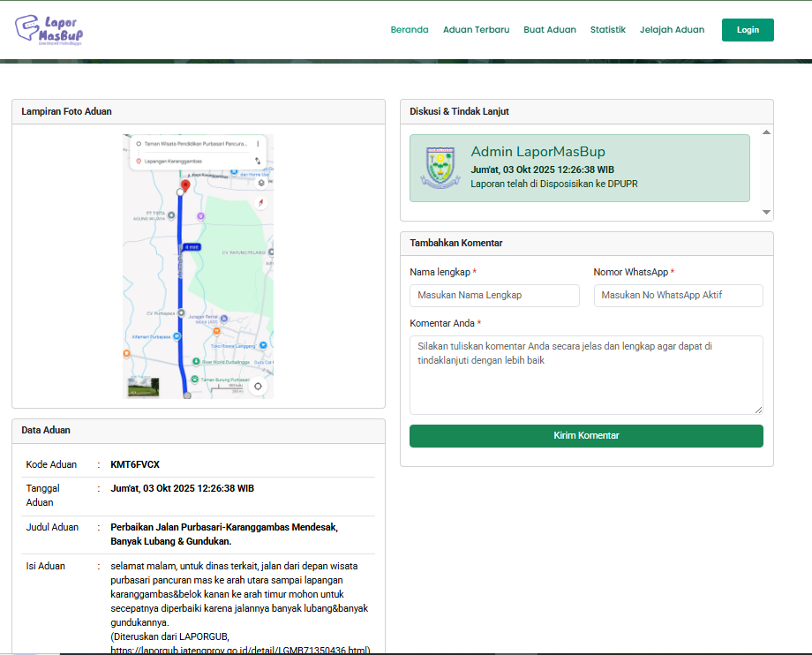
Task: Click the street view thumbnail on the map
Action: pos(143,387)
